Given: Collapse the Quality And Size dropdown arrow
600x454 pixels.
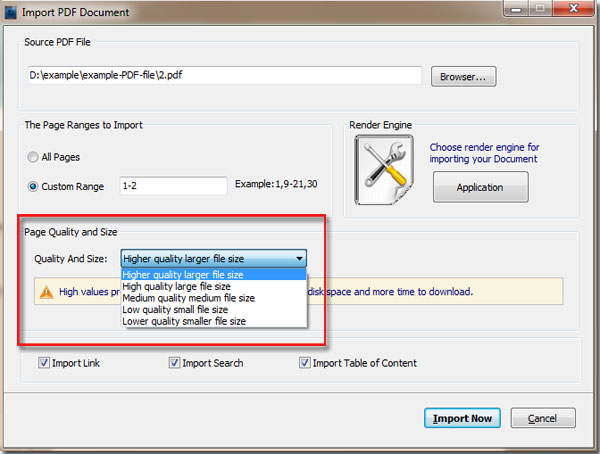Looking at the screenshot, I should pos(300,259).
